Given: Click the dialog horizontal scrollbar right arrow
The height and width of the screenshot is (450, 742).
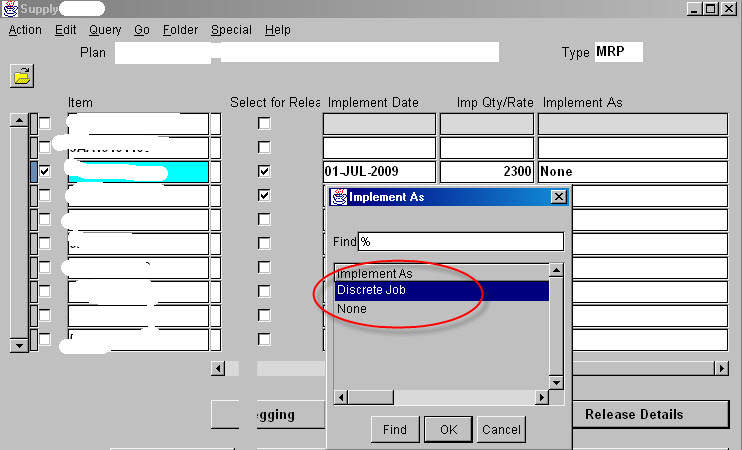Looking at the screenshot, I should click(x=542, y=397).
